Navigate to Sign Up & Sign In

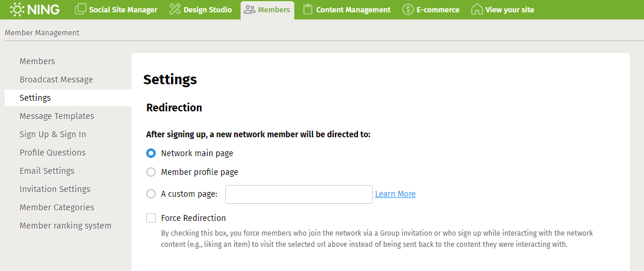(x=52, y=134)
